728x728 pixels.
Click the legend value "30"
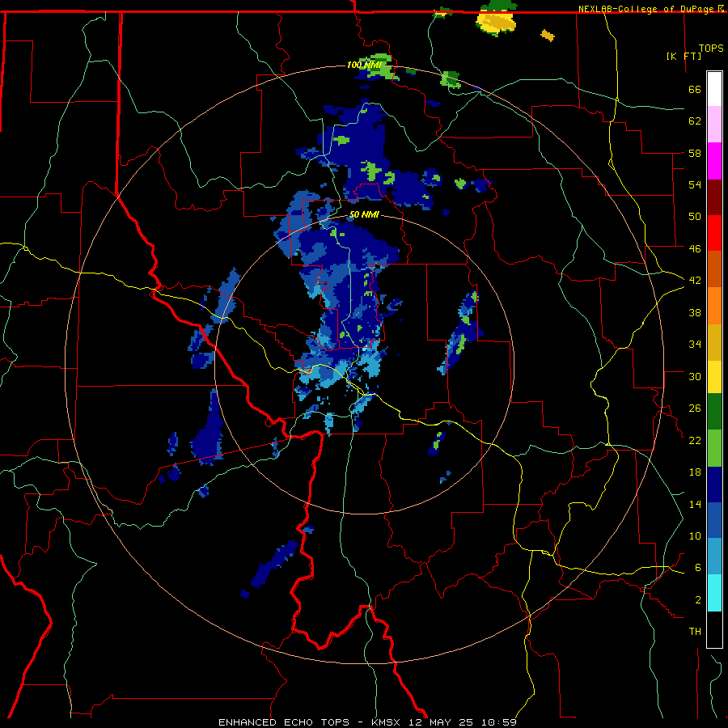click(695, 376)
